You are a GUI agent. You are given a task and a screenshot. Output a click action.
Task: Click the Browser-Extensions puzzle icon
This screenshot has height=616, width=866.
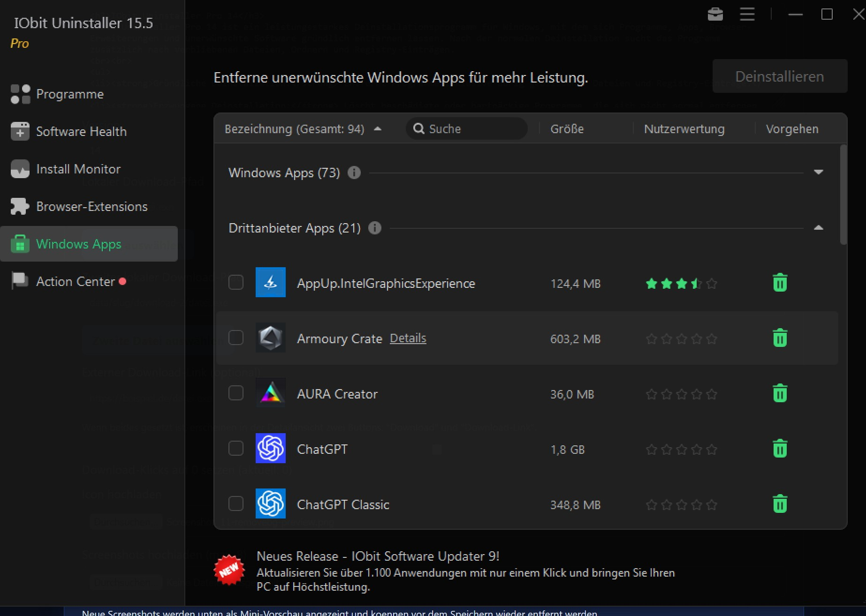pyautogui.click(x=20, y=206)
